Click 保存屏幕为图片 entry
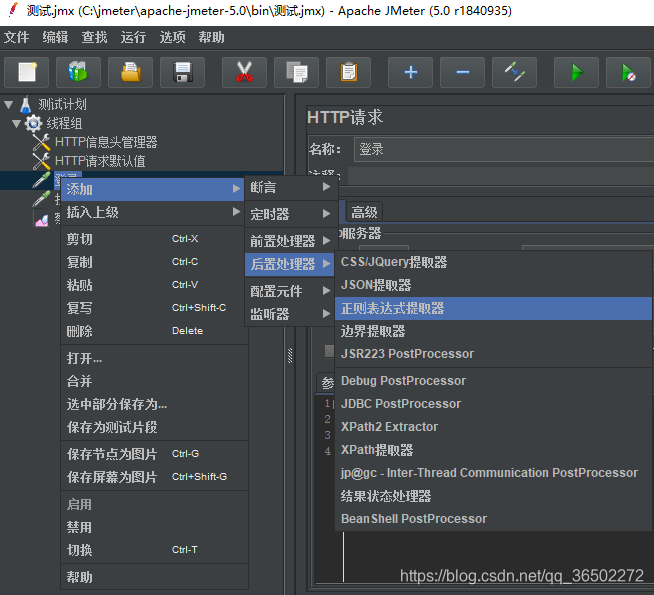This screenshot has height=595, width=654. click(154, 477)
